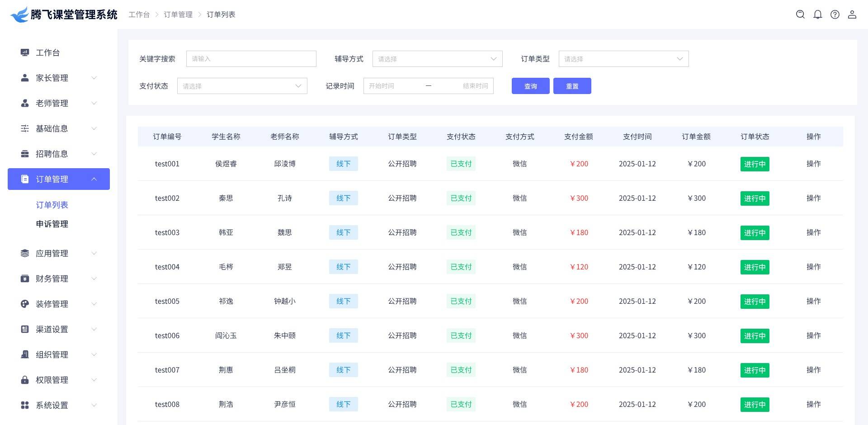Focus the 关键字搜索 input field
Viewport: 868px width, 425px height.
tap(251, 59)
